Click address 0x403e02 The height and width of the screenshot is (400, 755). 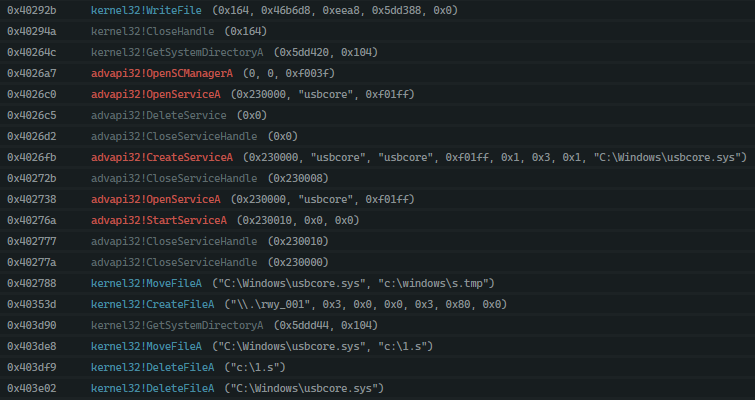pos(32,388)
